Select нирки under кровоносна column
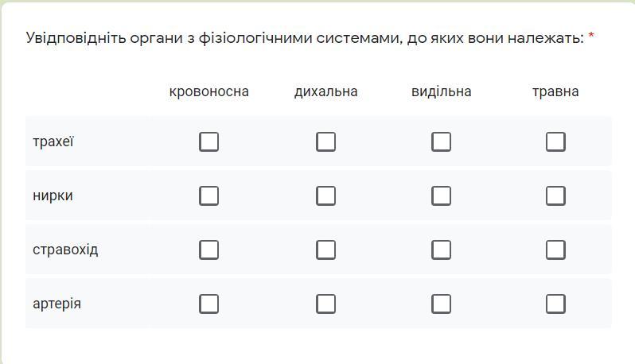Image resolution: width=635 pixels, height=364 pixels. [x=208, y=196]
